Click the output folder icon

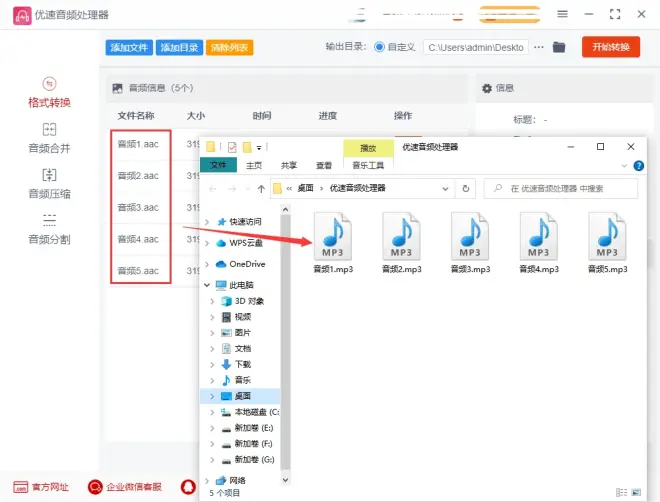[559, 47]
